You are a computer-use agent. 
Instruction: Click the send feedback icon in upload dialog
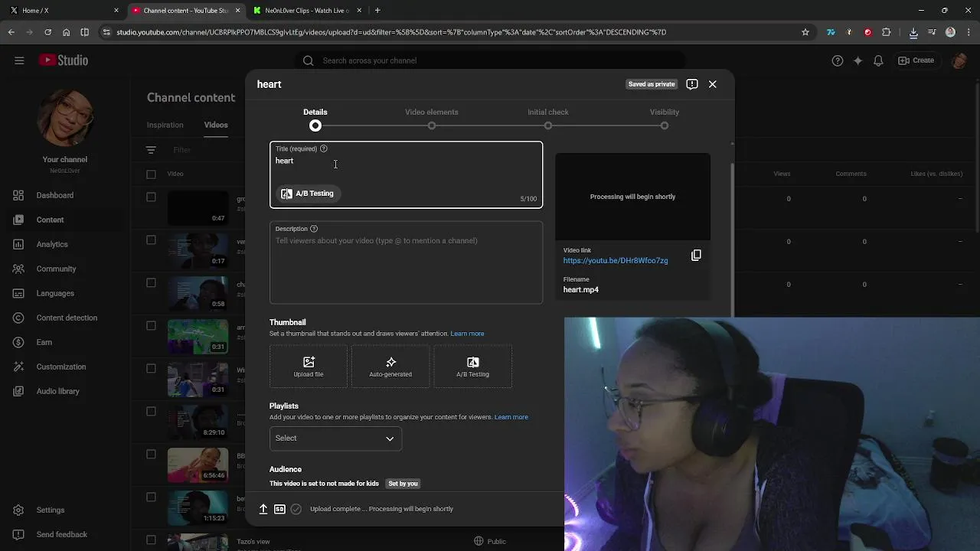(692, 84)
